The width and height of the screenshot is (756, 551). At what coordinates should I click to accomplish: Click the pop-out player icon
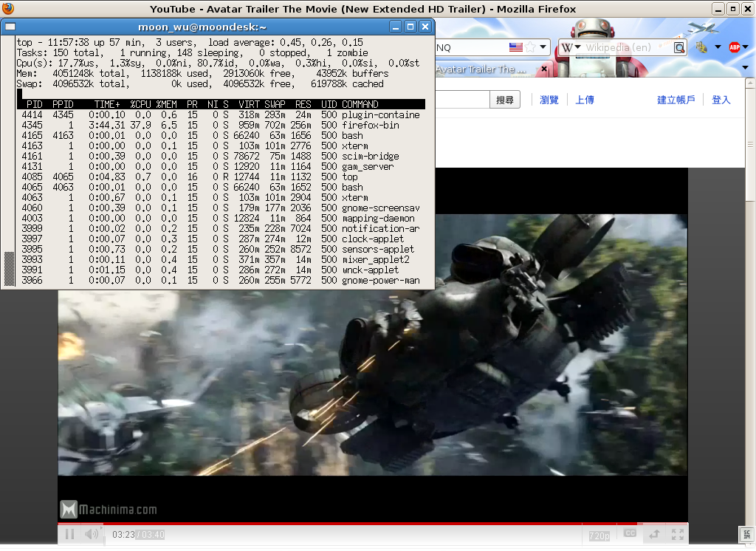(x=653, y=534)
